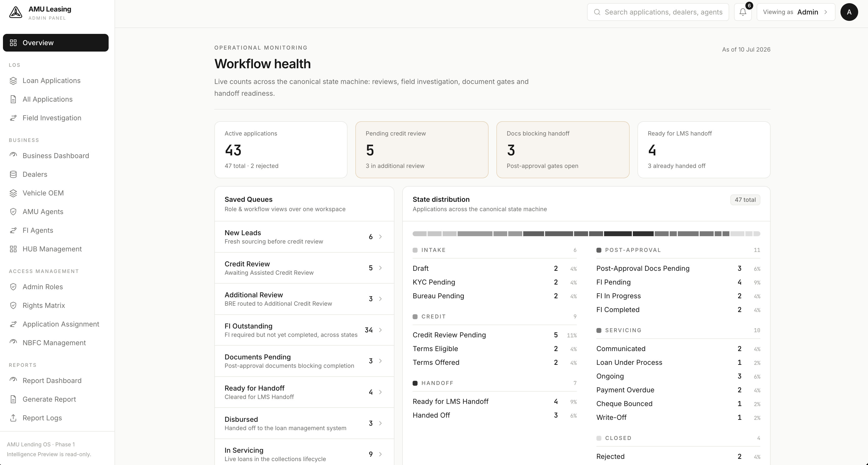The width and height of the screenshot is (868, 465).
Task: Expand the New Leads queue chevron
Action: point(380,237)
